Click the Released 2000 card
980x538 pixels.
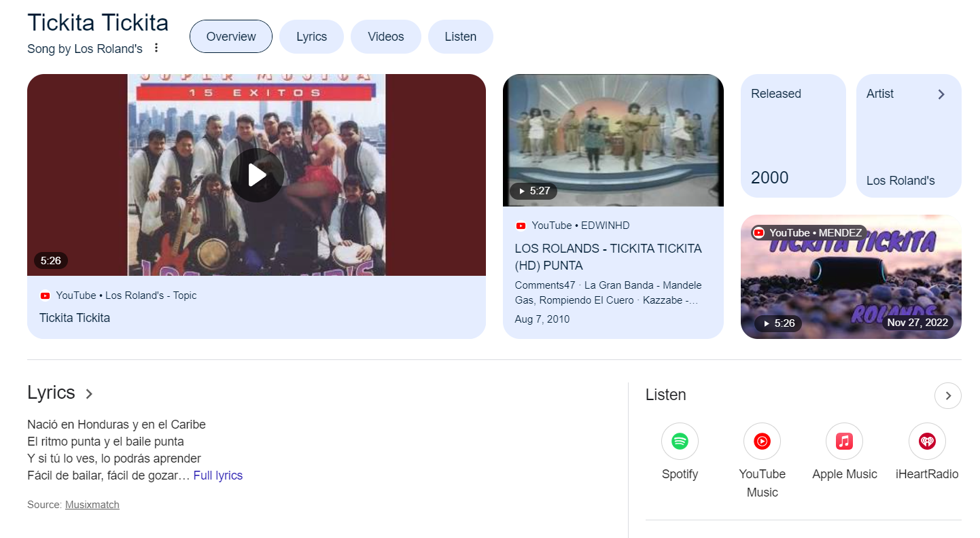click(793, 136)
